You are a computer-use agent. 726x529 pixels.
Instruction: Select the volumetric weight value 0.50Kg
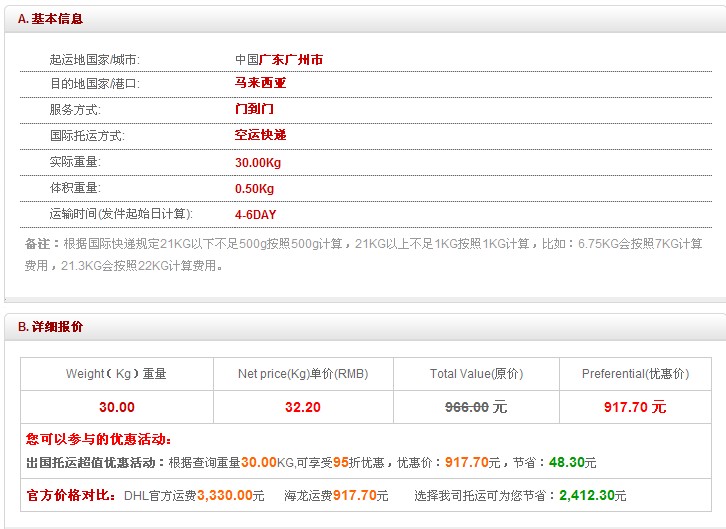[254, 188]
